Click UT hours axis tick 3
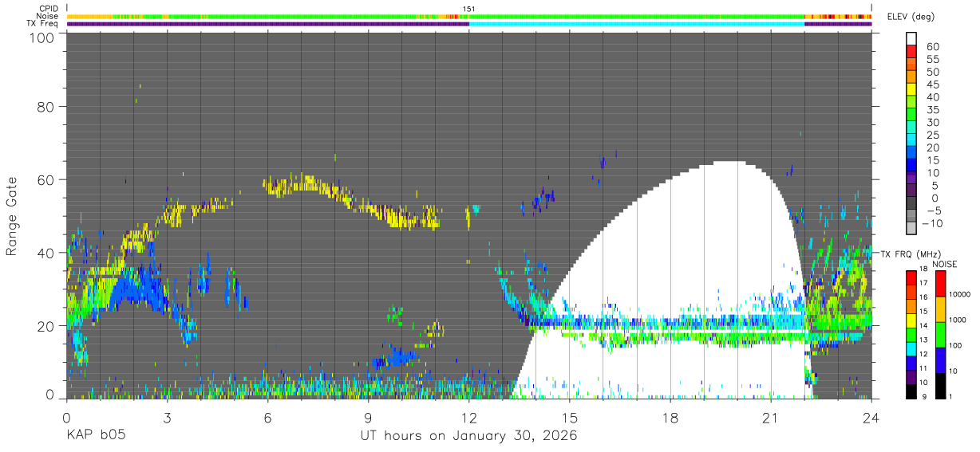 167,417
